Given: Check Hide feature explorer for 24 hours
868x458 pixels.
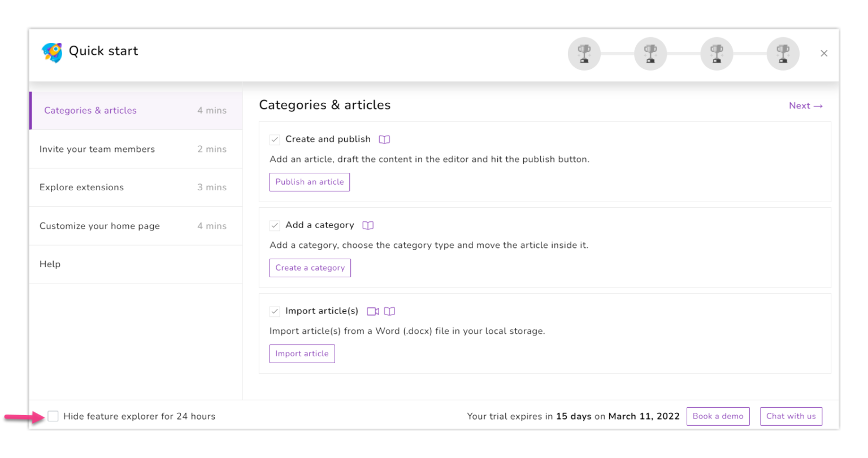Looking at the screenshot, I should 53,416.
